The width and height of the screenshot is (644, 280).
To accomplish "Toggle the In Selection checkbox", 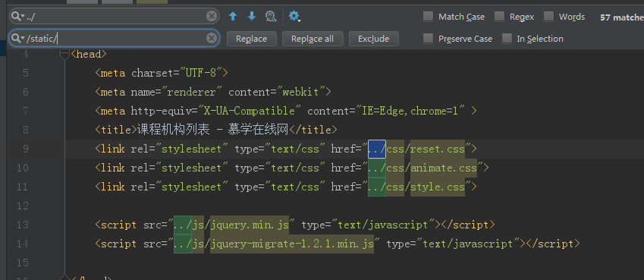I will pyautogui.click(x=507, y=39).
